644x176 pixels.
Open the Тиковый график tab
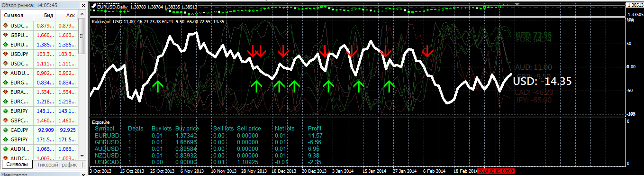tap(56, 164)
